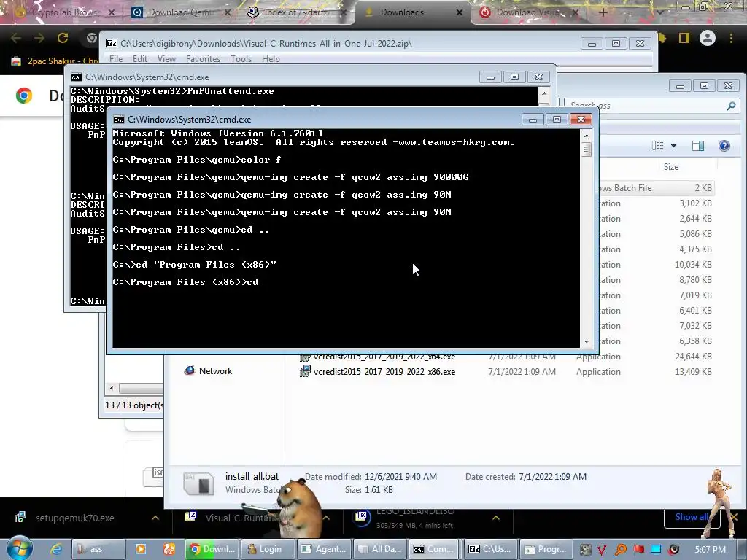747x560 pixels.
Task: Open the Chrome extensions puzzle icon
Action: tap(662, 38)
